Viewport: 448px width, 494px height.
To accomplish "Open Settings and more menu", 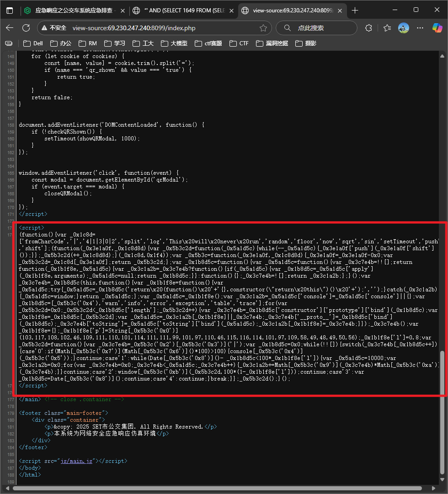I will point(420,28).
